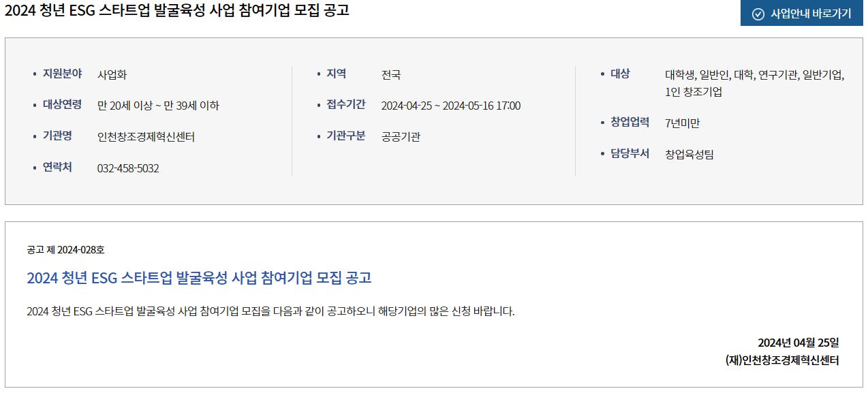Click the 사업안내 바로가기 button
This screenshot has height=393, width=868.
point(801,14)
